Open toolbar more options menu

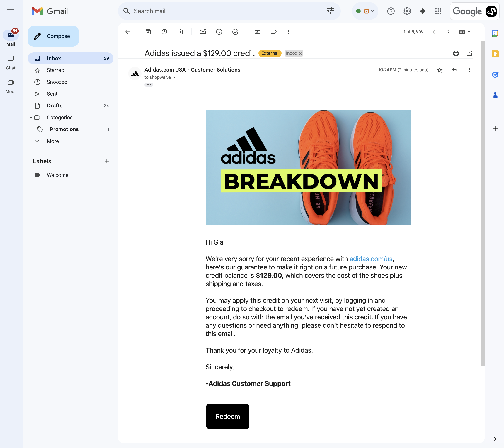coord(289,32)
